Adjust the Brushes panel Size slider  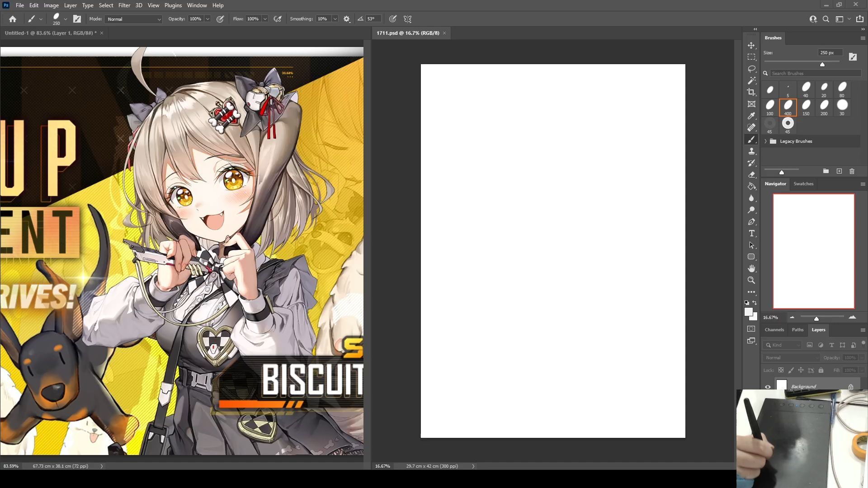[x=822, y=65]
